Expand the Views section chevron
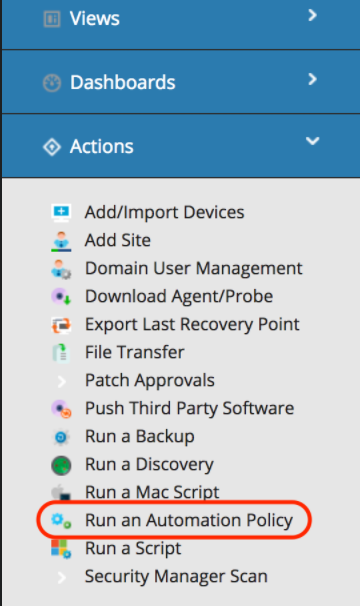This screenshot has width=360, height=606. [x=312, y=15]
